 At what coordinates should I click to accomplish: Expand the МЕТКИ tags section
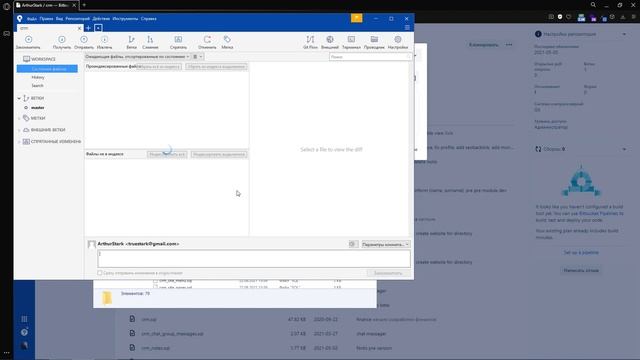tap(19, 118)
